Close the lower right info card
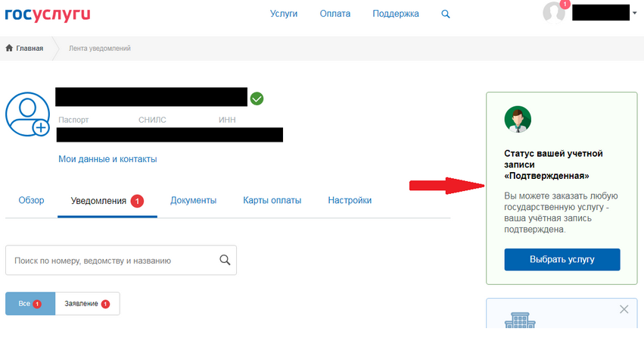The image size is (644, 338). (x=624, y=309)
